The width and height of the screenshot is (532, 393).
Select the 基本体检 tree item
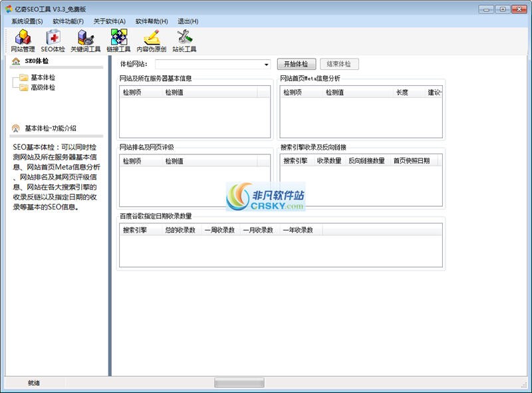[43, 78]
